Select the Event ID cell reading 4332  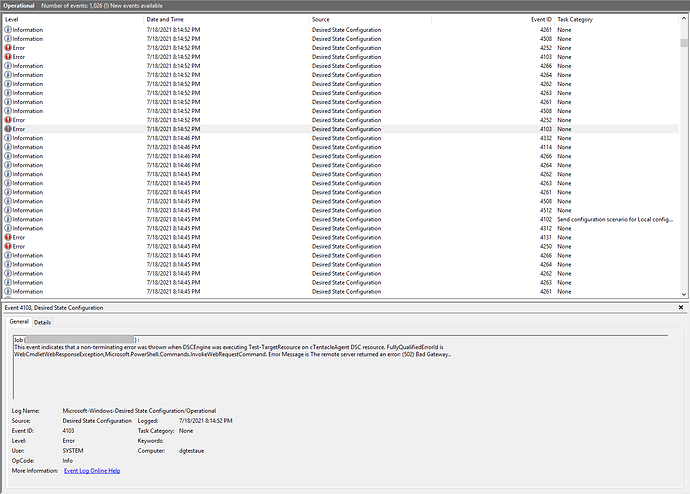[545, 138]
